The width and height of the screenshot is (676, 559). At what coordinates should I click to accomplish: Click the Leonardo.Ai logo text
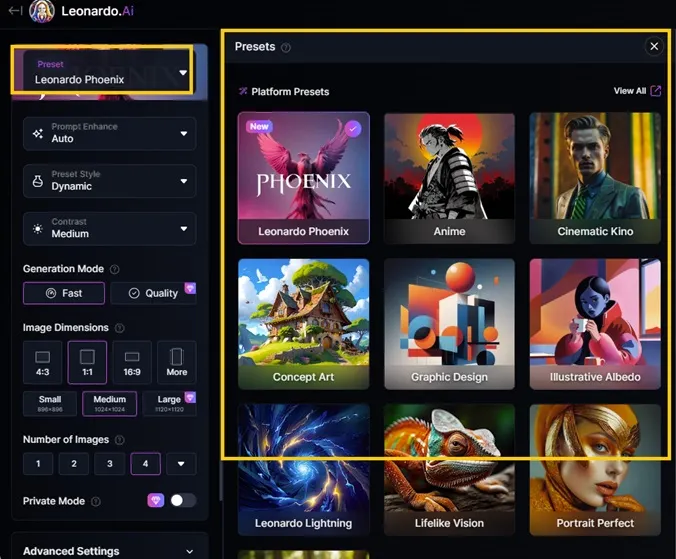[x=97, y=11]
